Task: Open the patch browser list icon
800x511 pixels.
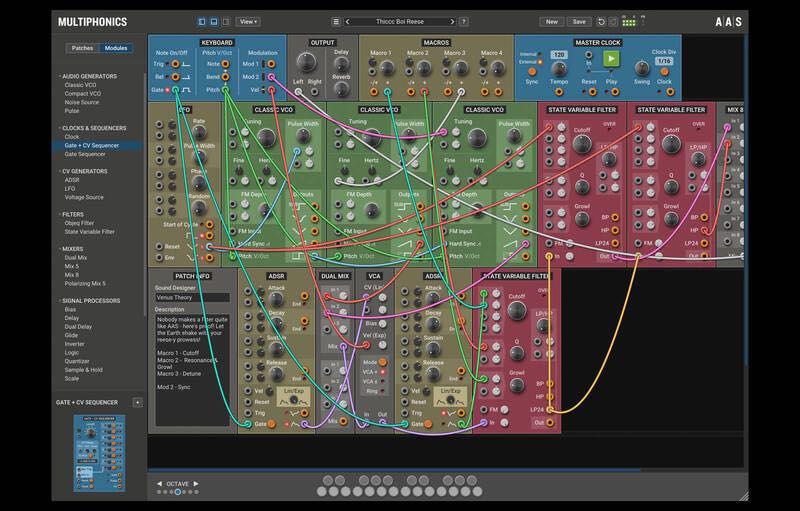Action: (336, 21)
